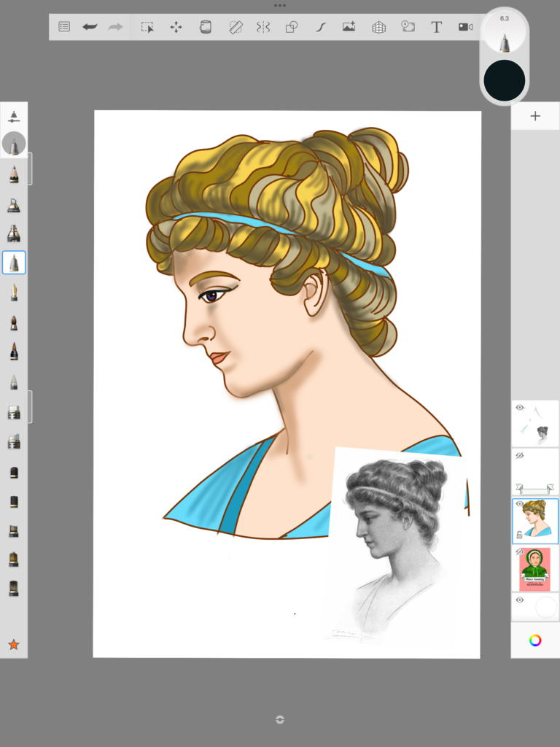Choose the Transform move tool
560x747 pixels.
176,27
